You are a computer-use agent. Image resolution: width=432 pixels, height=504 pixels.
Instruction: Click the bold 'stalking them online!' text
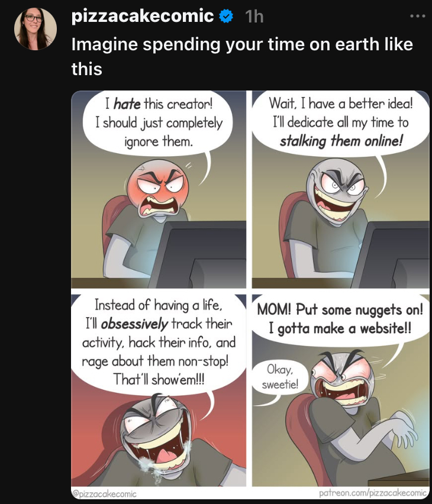[x=341, y=141]
